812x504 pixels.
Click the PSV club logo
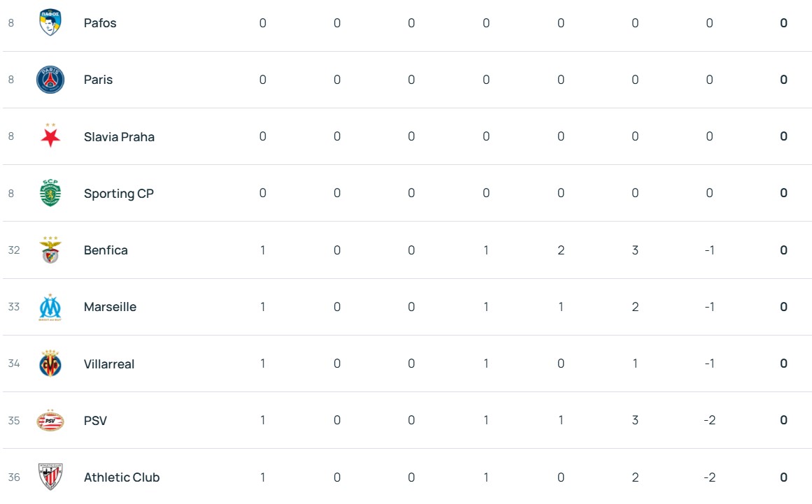50,420
